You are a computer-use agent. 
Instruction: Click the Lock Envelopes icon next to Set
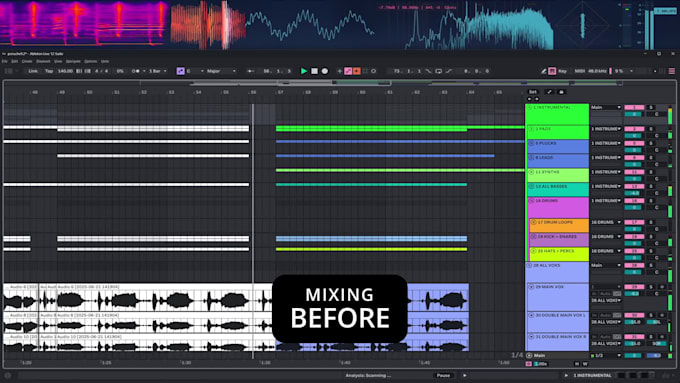pos(561,92)
